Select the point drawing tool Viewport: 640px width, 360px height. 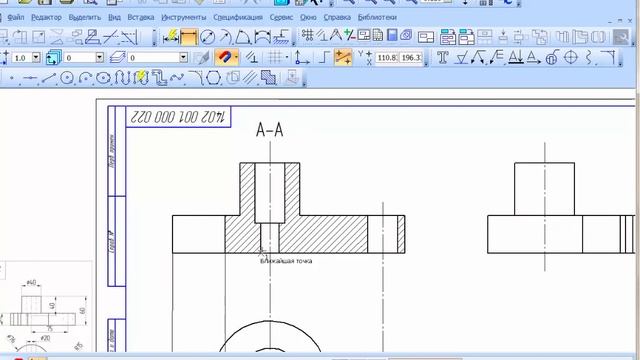tap(11, 78)
